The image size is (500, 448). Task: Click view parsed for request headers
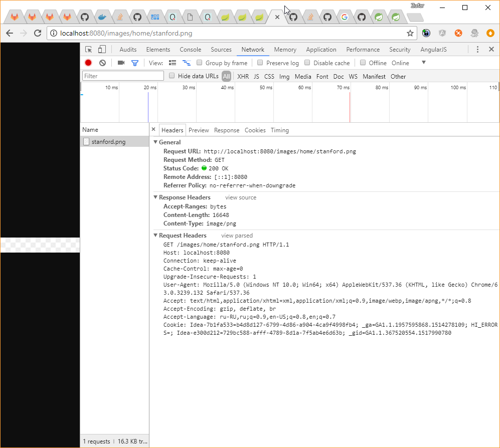[237, 236]
